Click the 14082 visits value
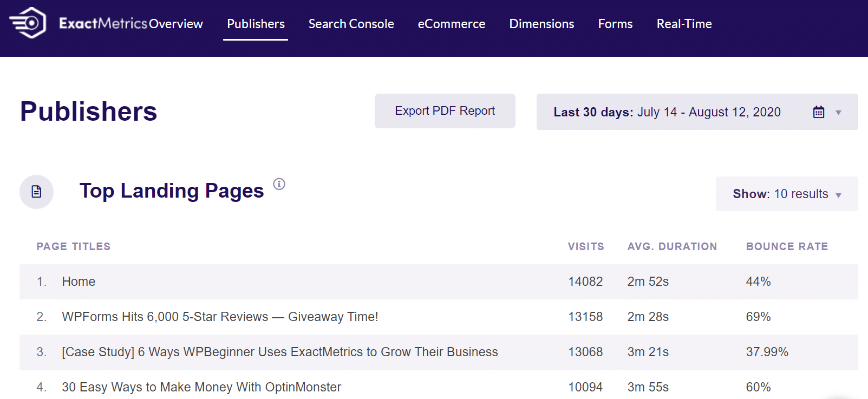This screenshot has height=399, width=868. pos(585,282)
